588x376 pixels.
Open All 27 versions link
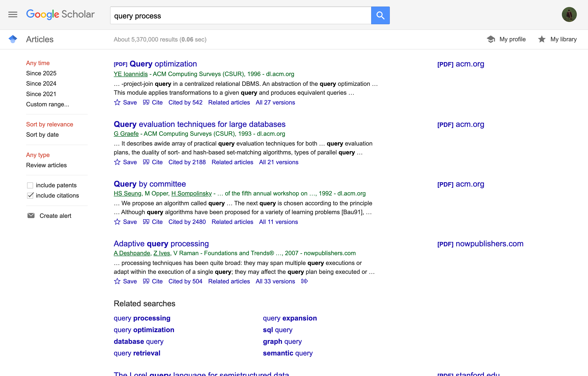point(275,102)
